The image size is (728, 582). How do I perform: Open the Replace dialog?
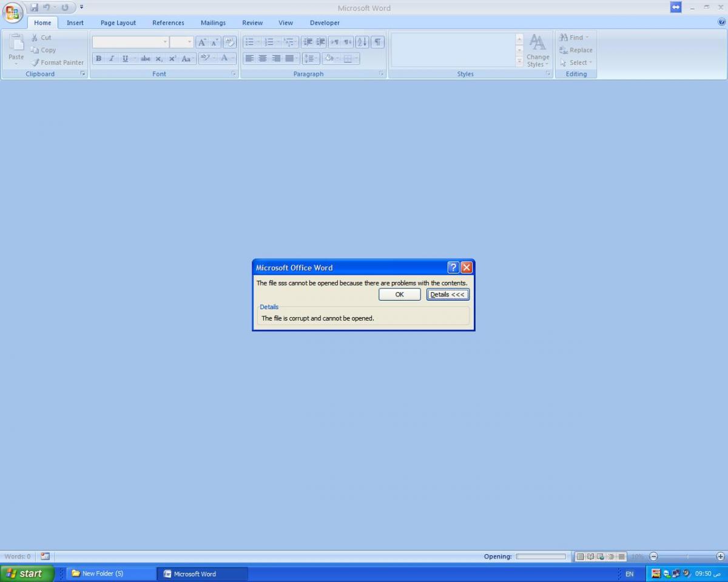pos(576,50)
